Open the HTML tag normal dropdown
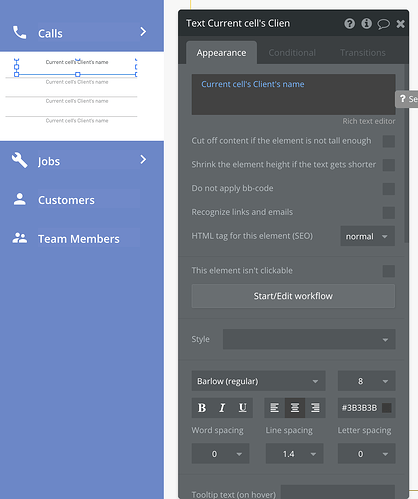This screenshot has height=499, width=418. click(367, 236)
